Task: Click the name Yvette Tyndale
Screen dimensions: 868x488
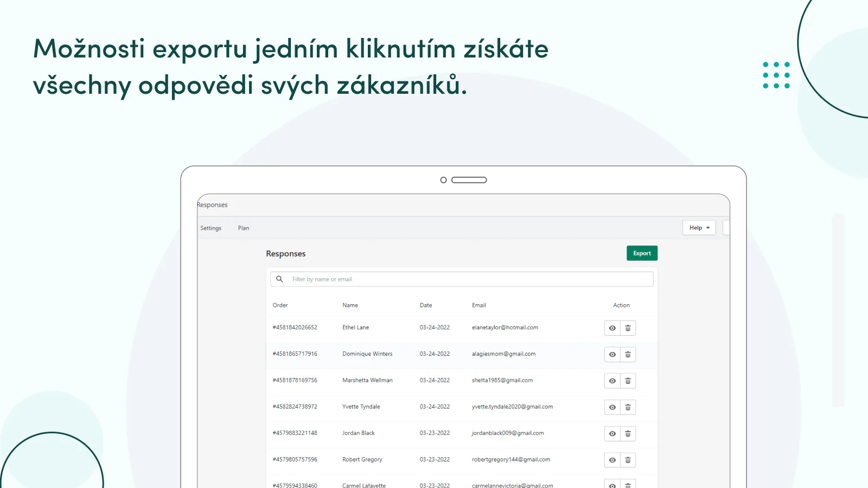Action: pyautogui.click(x=361, y=407)
